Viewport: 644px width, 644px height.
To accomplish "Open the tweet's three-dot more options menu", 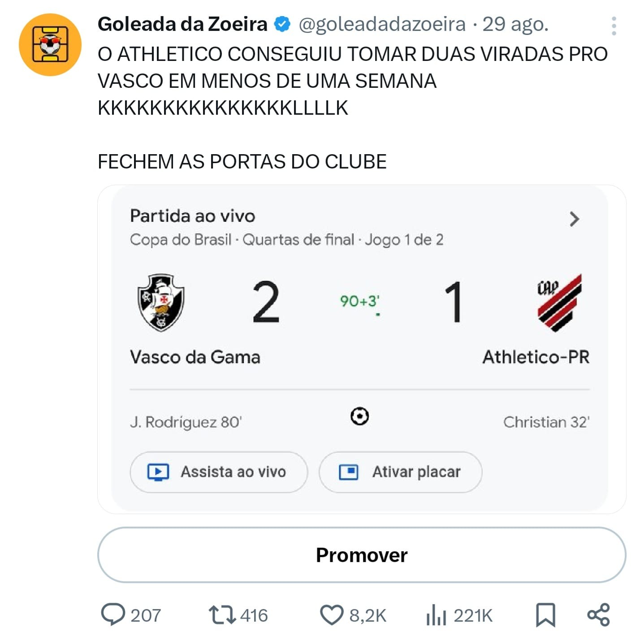I will pos(614,26).
